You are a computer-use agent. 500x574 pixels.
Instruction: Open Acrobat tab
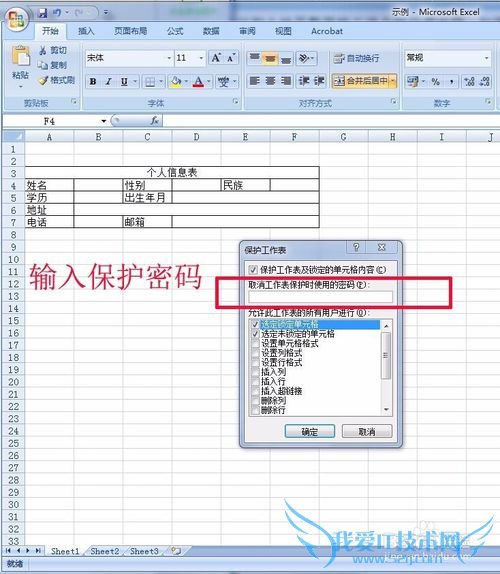point(327,31)
